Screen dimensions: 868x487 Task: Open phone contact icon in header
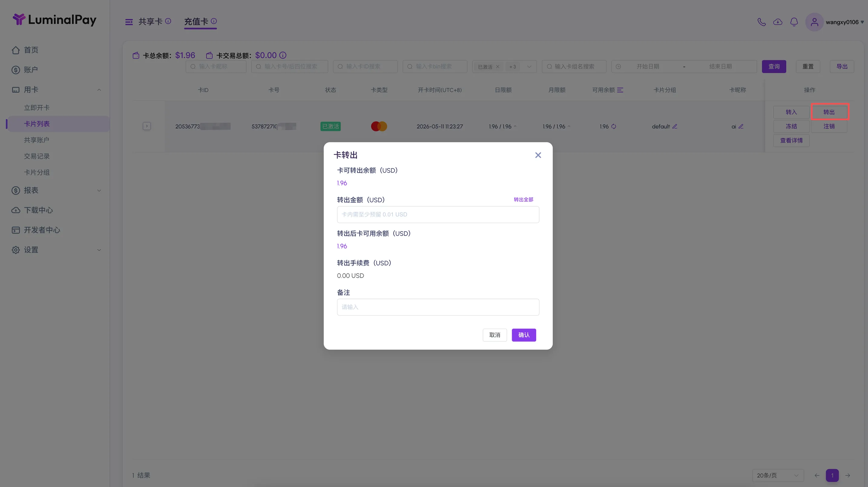tap(761, 22)
